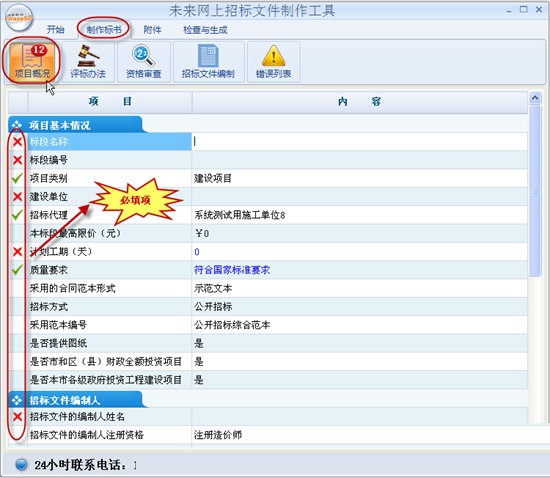The width and height of the screenshot is (550, 478).
Task: Collapse the 项目基本情况 section header
Action: pos(75,125)
